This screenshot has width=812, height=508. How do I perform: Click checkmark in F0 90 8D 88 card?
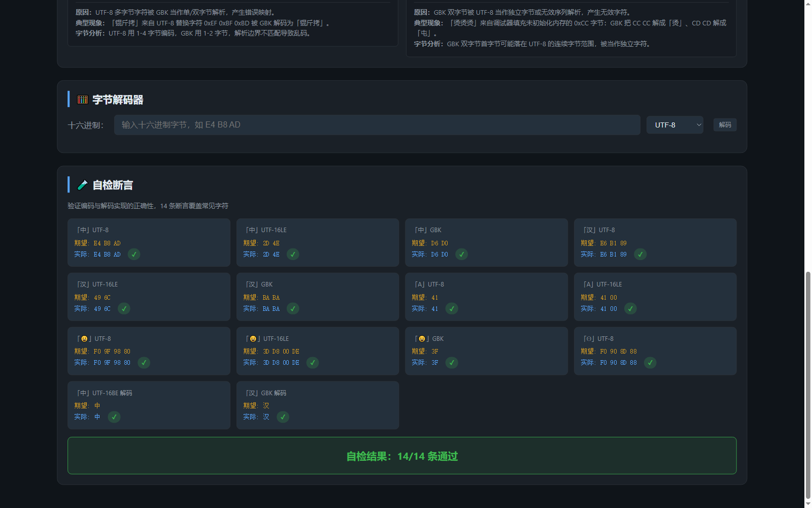click(650, 363)
